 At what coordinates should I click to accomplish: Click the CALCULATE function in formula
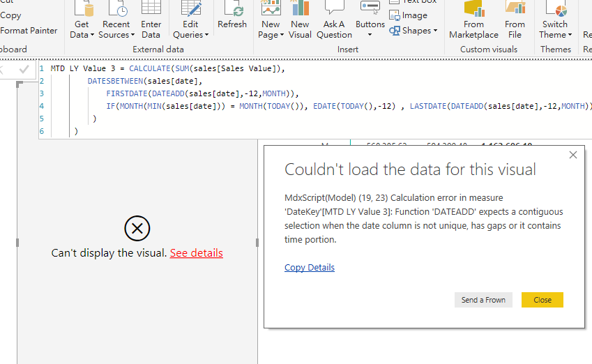[150, 69]
